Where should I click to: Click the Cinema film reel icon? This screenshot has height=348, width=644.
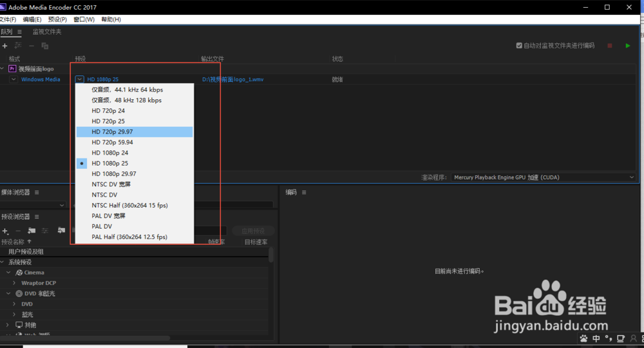[19, 273]
